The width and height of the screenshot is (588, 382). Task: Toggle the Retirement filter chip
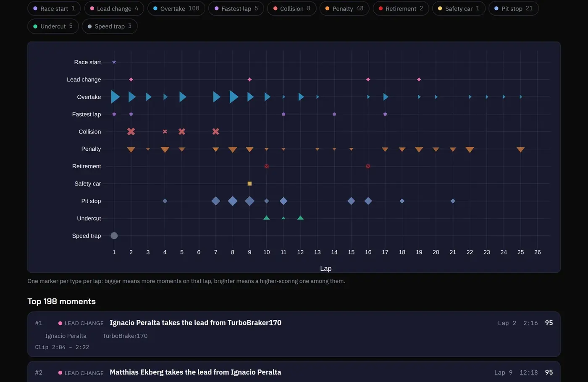click(401, 8)
